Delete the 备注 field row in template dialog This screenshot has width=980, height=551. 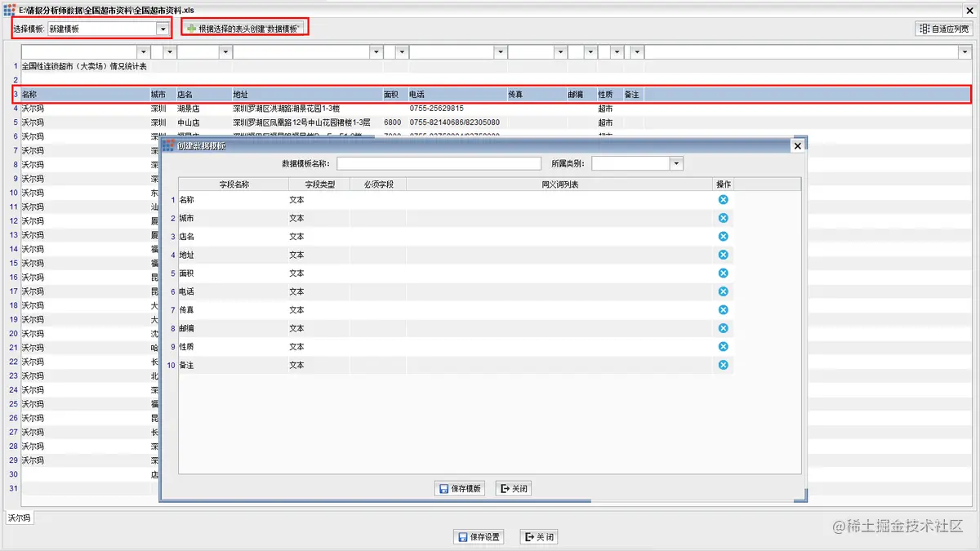tap(723, 365)
